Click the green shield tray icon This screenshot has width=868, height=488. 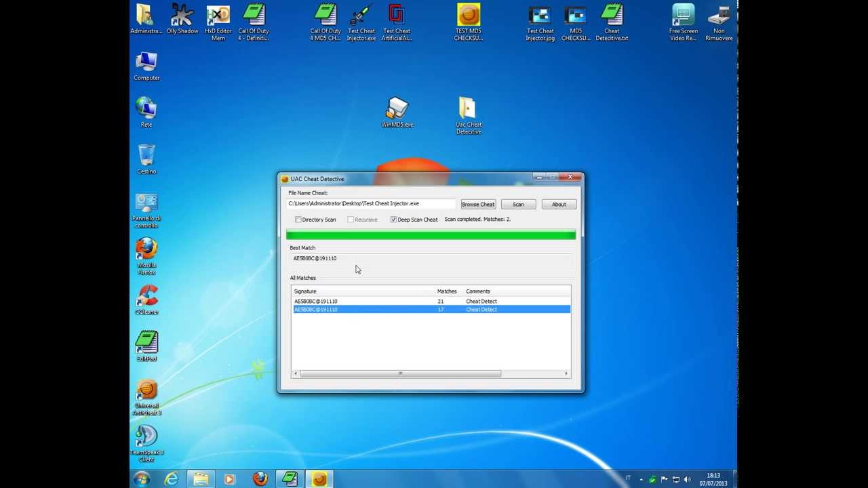[x=652, y=479]
